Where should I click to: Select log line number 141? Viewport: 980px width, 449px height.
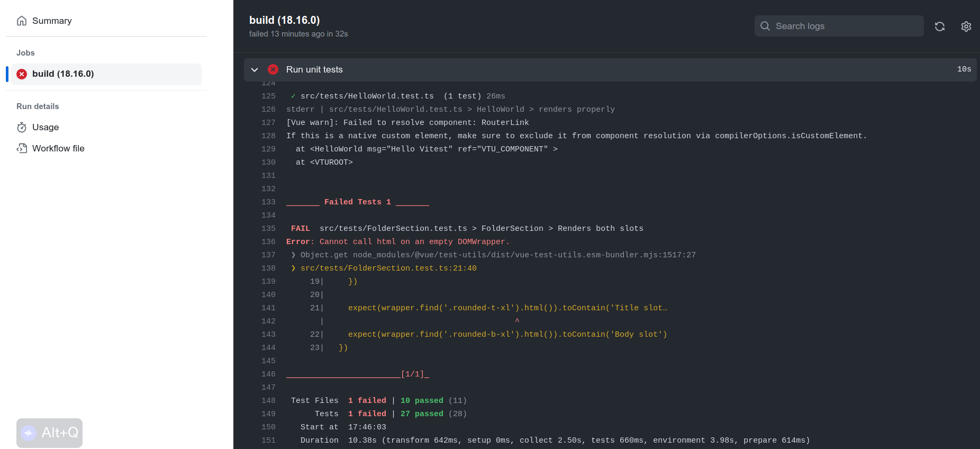pyautogui.click(x=268, y=308)
